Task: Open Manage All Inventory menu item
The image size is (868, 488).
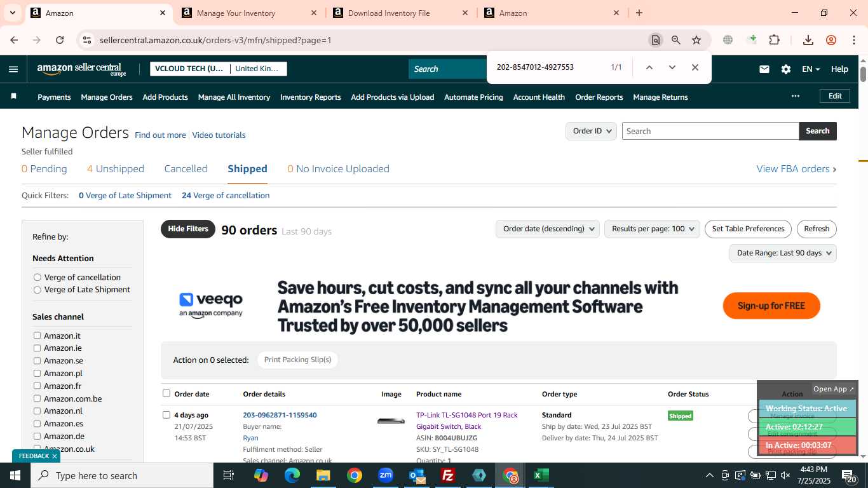Action: point(234,97)
